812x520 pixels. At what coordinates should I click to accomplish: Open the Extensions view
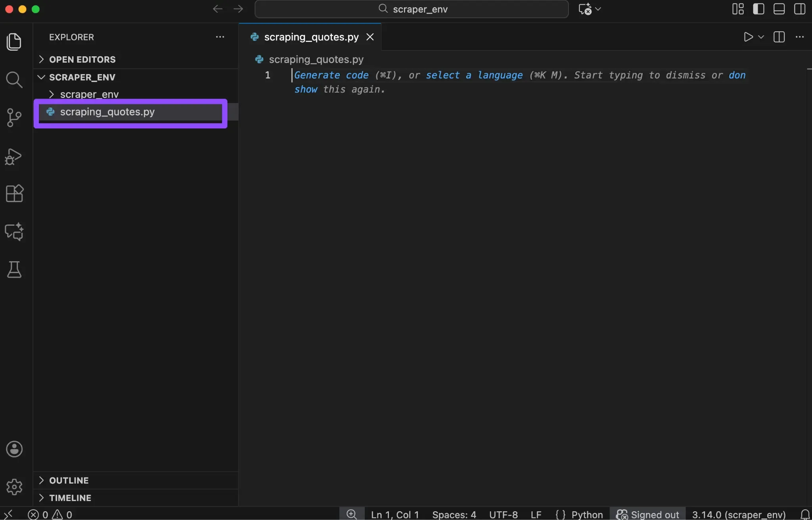15,193
